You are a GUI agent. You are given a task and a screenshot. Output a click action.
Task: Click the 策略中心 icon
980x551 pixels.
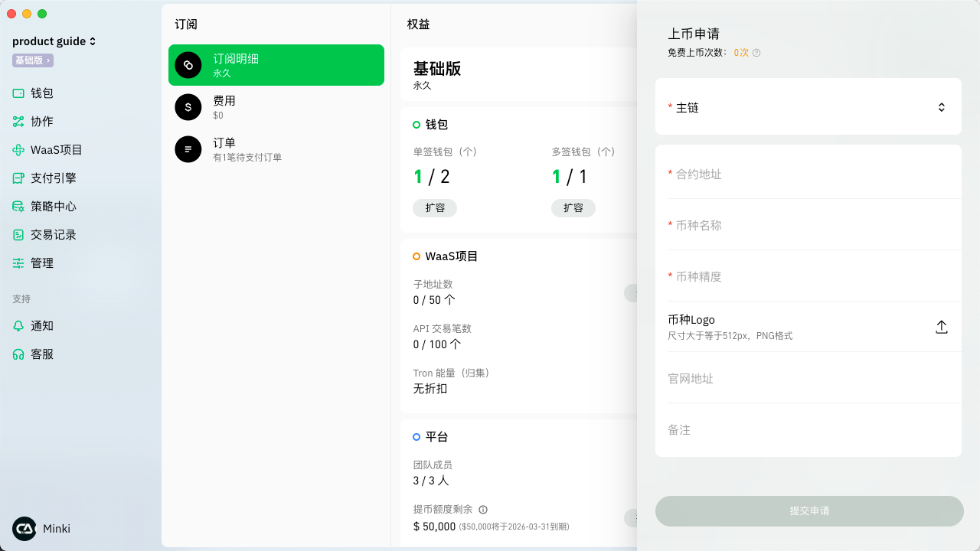click(x=18, y=207)
